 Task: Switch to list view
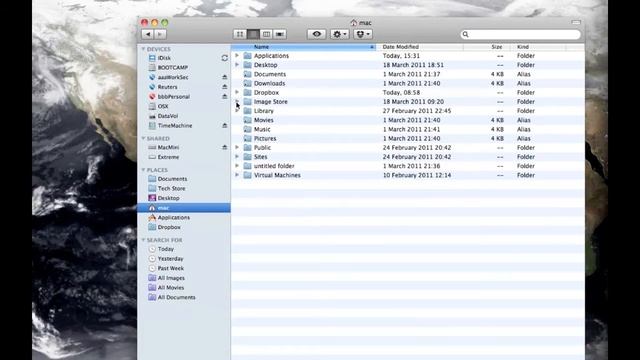click(253, 34)
